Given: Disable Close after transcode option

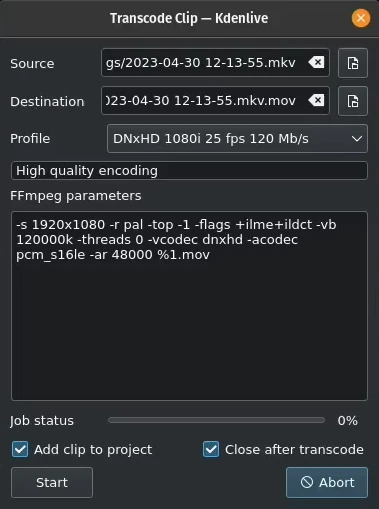Looking at the screenshot, I should pyautogui.click(x=211, y=449).
